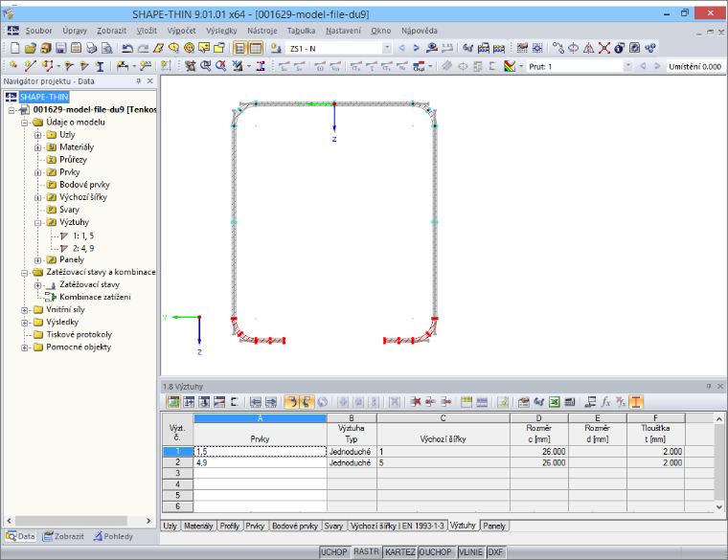Toggle first highlighted table toolbar button
This screenshot has width=728, height=560.
[x=173, y=402]
